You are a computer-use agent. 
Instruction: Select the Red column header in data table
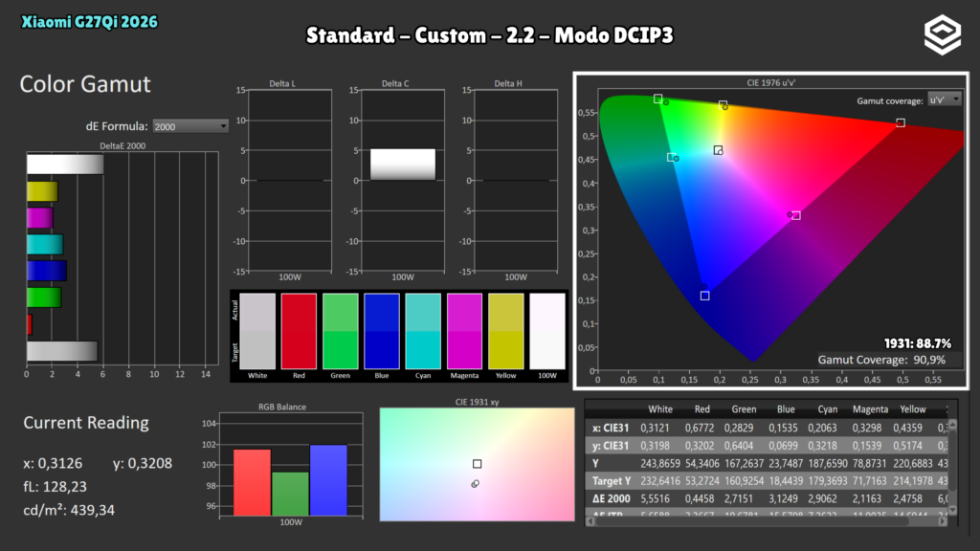[702, 409]
